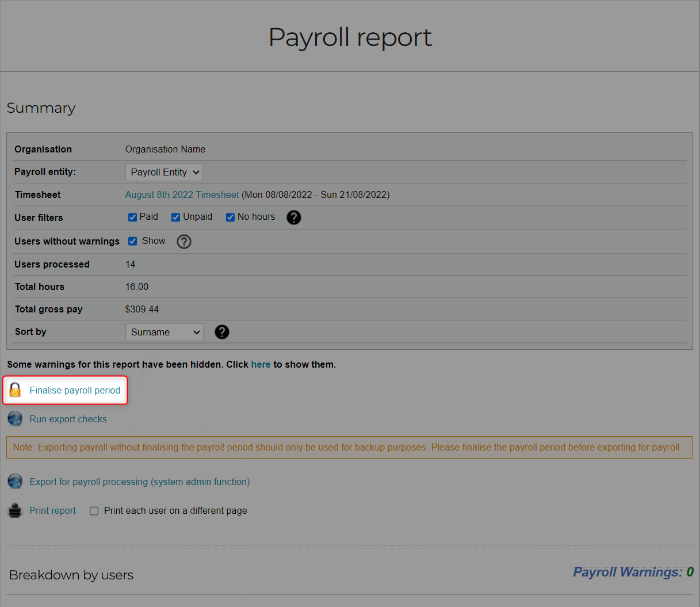This screenshot has width=700, height=607.
Task: Toggle the Show users without warnings checkbox
Action: 132,241
